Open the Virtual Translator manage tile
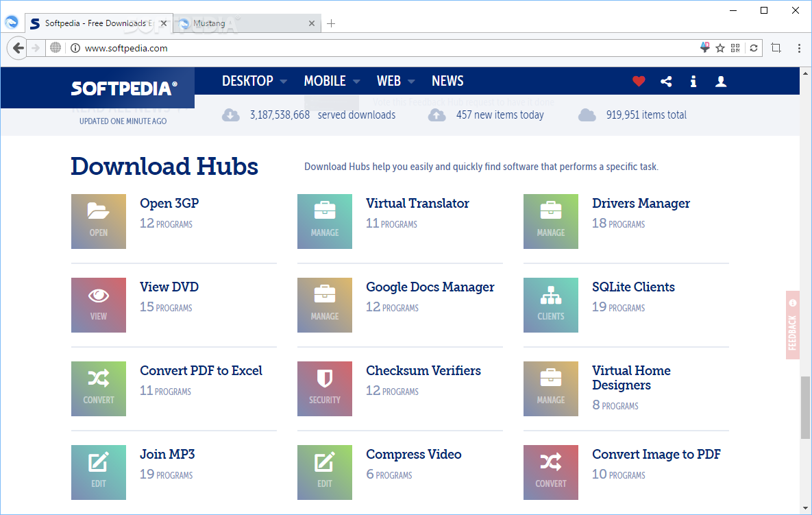The height and width of the screenshot is (515, 812). coord(325,221)
